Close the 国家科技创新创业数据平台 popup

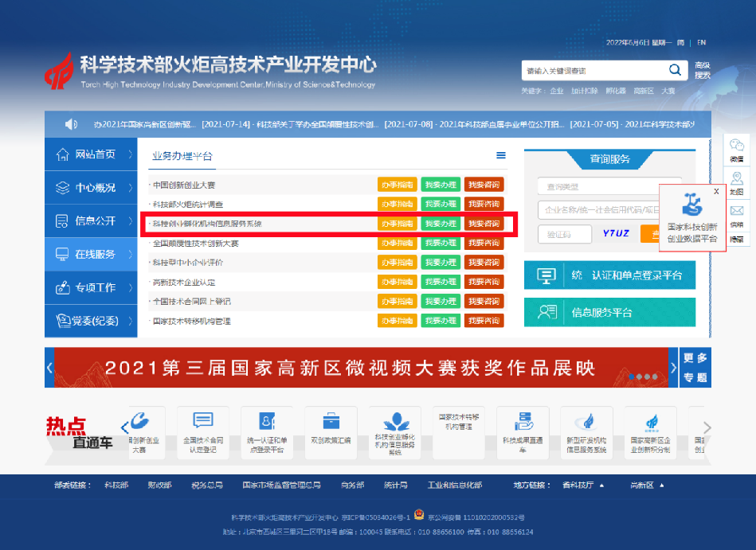point(716,191)
